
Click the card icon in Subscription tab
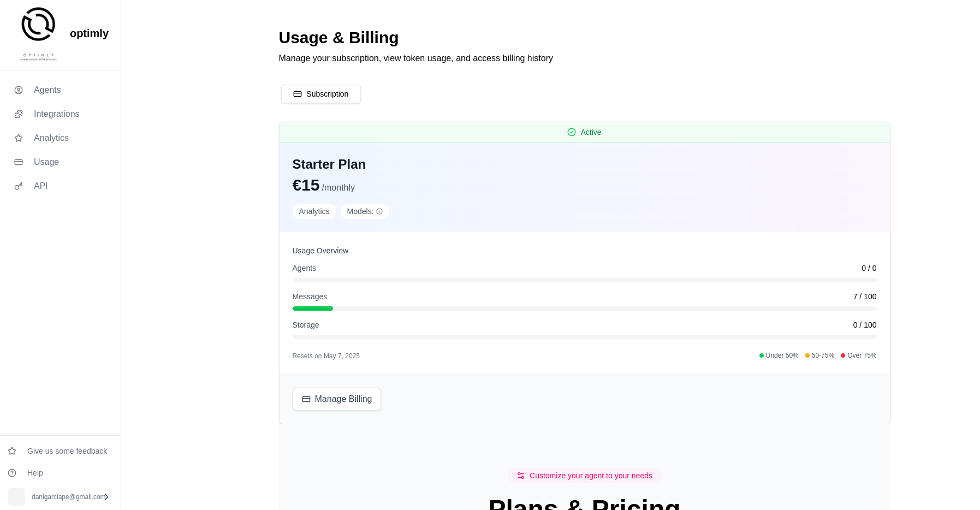coord(298,94)
